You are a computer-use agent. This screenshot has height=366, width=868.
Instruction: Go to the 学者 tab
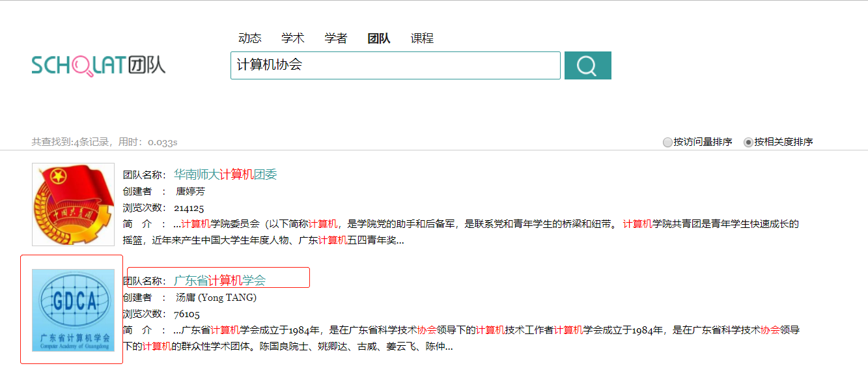(x=336, y=38)
